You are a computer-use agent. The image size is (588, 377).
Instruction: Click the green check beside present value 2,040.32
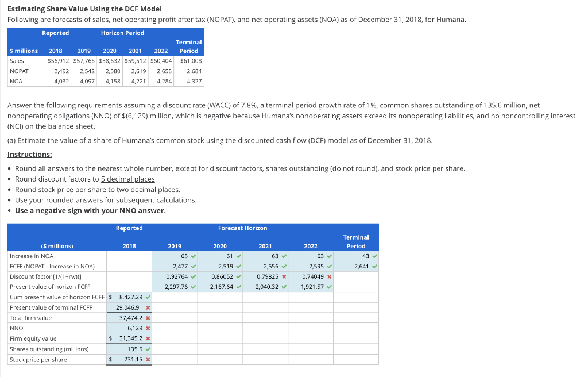pyautogui.click(x=284, y=287)
